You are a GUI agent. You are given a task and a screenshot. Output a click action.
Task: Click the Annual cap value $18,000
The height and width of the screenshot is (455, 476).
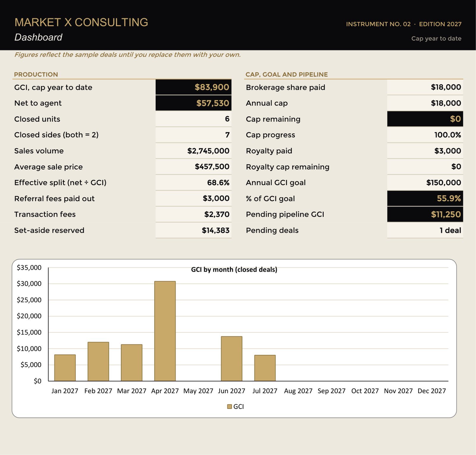coord(425,103)
